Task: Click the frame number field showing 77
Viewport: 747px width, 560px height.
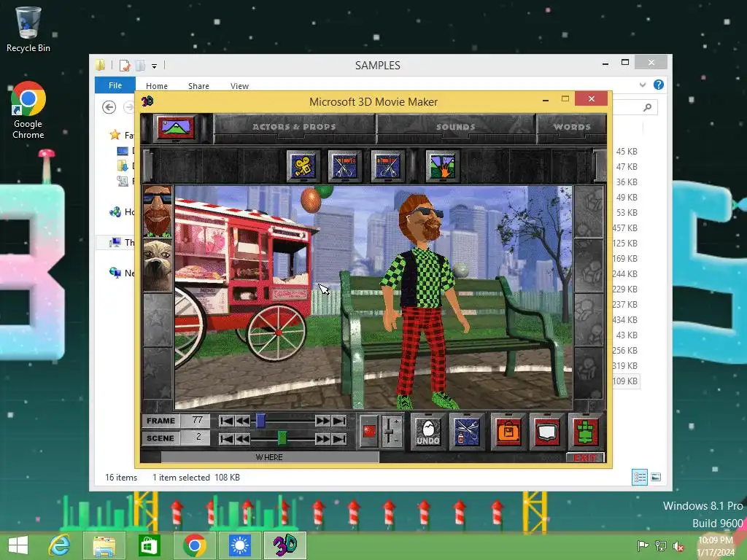Action: pyautogui.click(x=196, y=421)
